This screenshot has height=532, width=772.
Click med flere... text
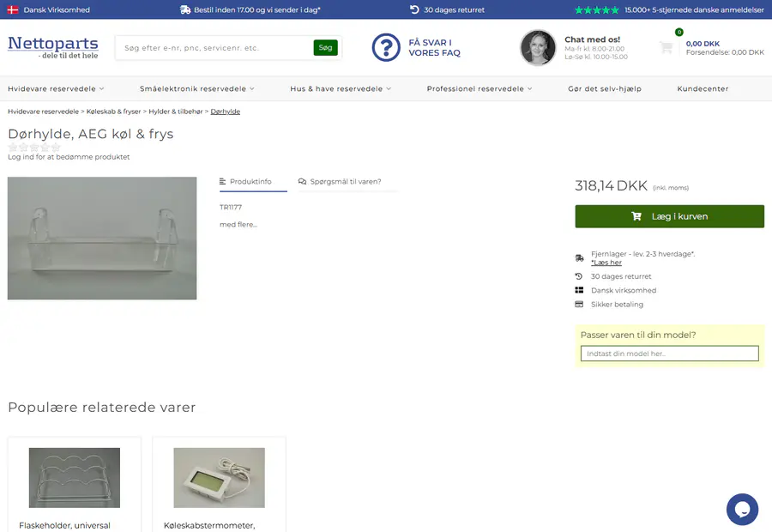(238, 225)
